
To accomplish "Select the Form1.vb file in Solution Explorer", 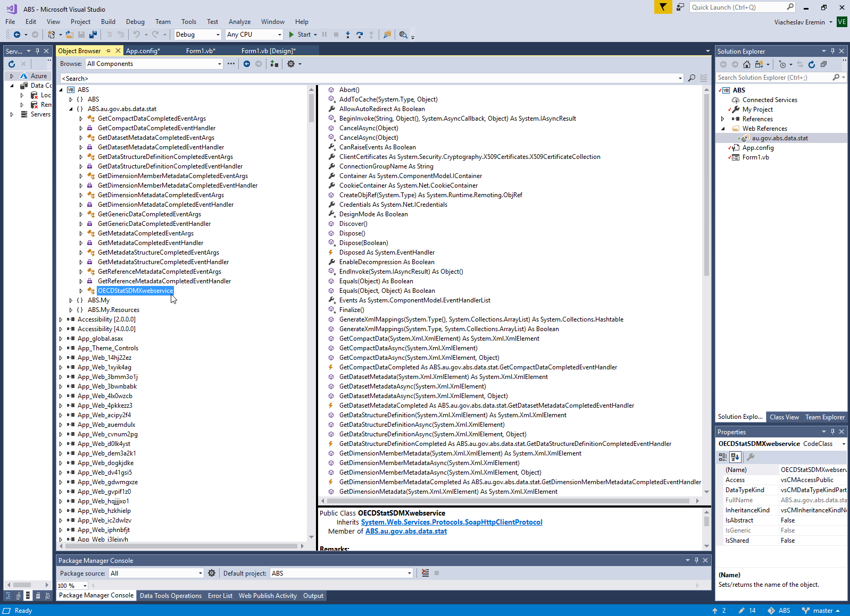I will coord(755,157).
